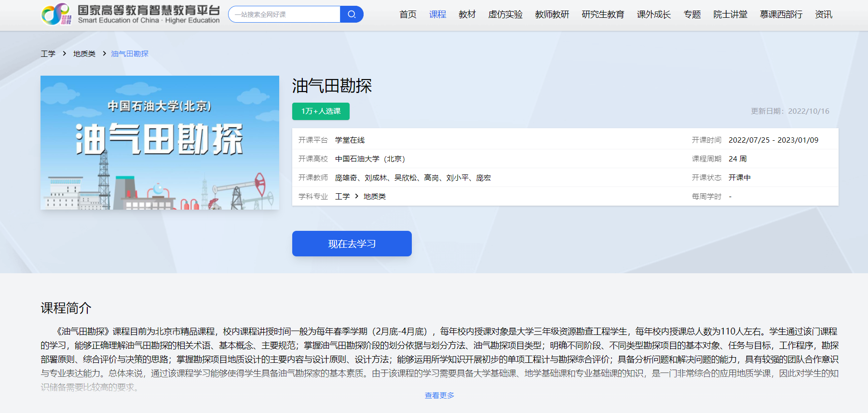The height and width of the screenshot is (413, 868).
Task: Click the magnifier search icon button
Action: 352,14
